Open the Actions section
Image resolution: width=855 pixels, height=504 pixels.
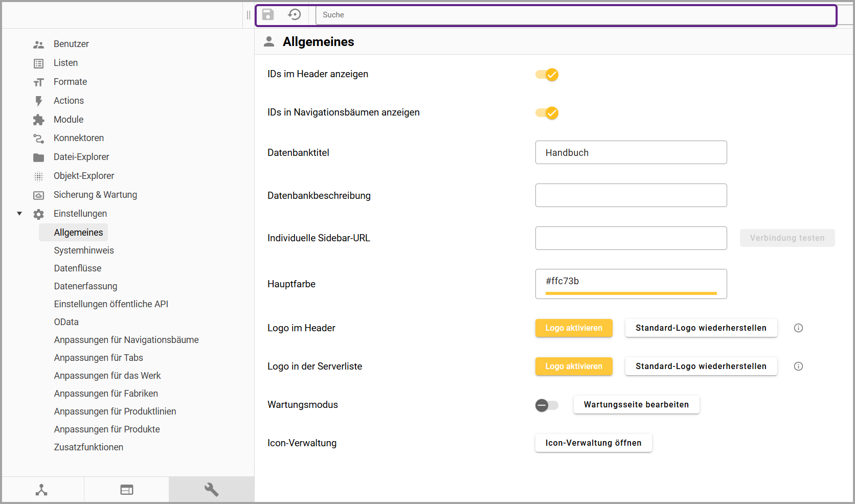point(69,101)
